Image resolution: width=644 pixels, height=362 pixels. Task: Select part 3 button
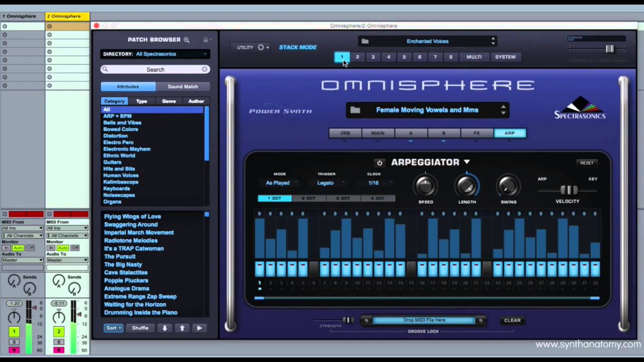click(x=373, y=57)
